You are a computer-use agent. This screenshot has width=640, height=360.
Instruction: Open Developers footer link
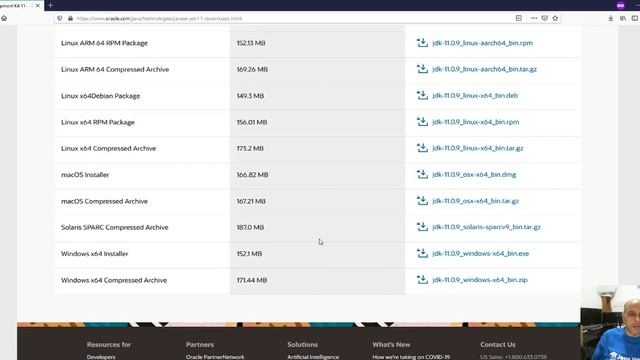point(101,357)
